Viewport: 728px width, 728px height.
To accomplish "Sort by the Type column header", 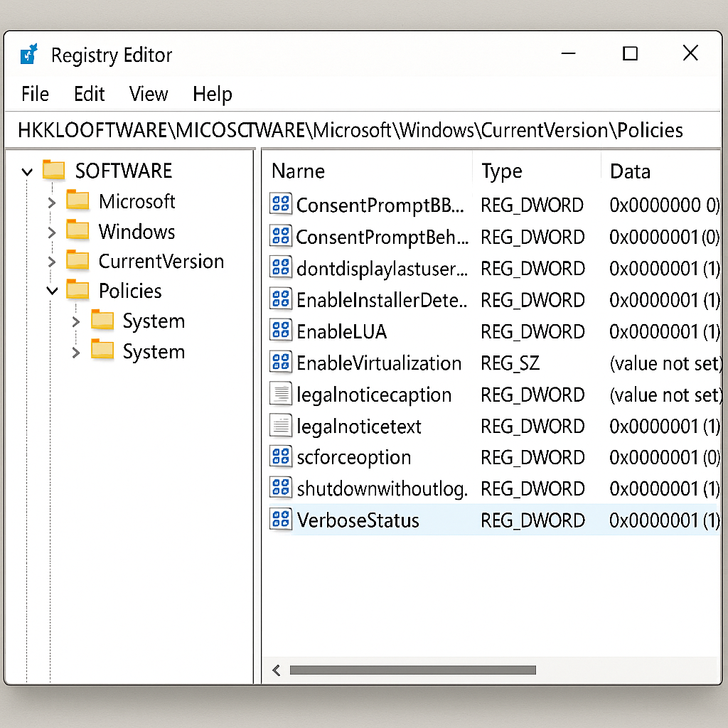I will click(502, 172).
